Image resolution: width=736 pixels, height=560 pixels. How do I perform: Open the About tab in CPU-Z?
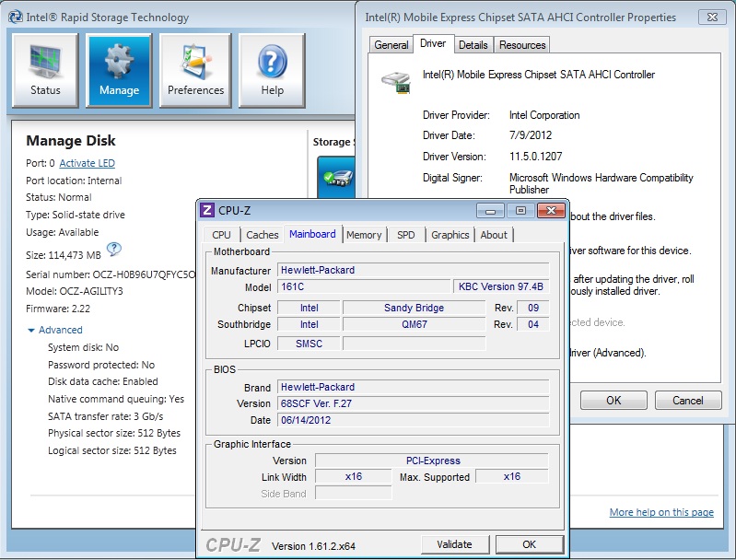[x=494, y=235]
